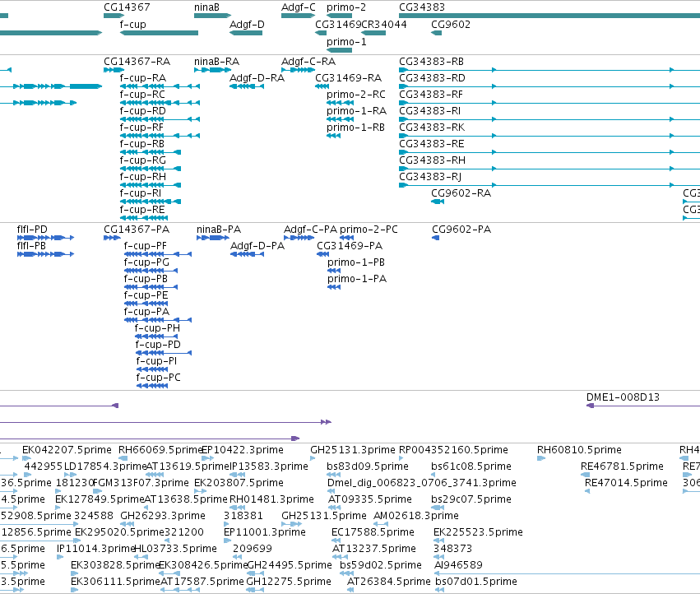Image resolution: width=700 pixels, height=594 pixels.
Task: Click the CG34383-RK transcript
Action: 549,136
